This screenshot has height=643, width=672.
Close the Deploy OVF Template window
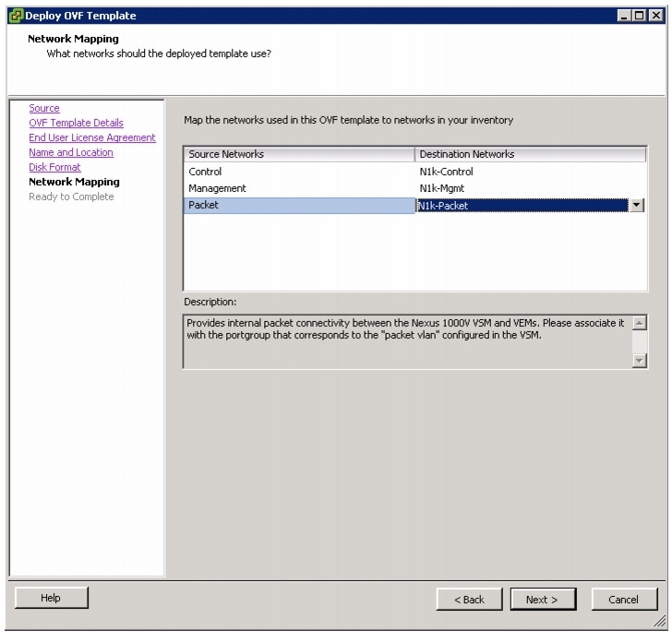point(655,16)
